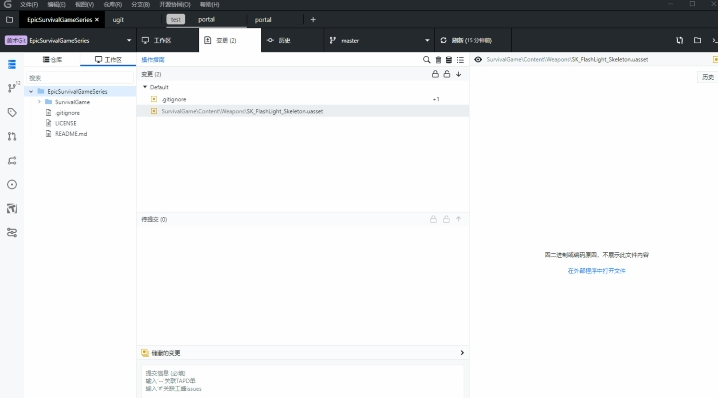Image resolution: width=718 pixels, height=398 pixels.
Task: Switch to the ugit tab
Action: pyautogui.click(x=118, y=20)
